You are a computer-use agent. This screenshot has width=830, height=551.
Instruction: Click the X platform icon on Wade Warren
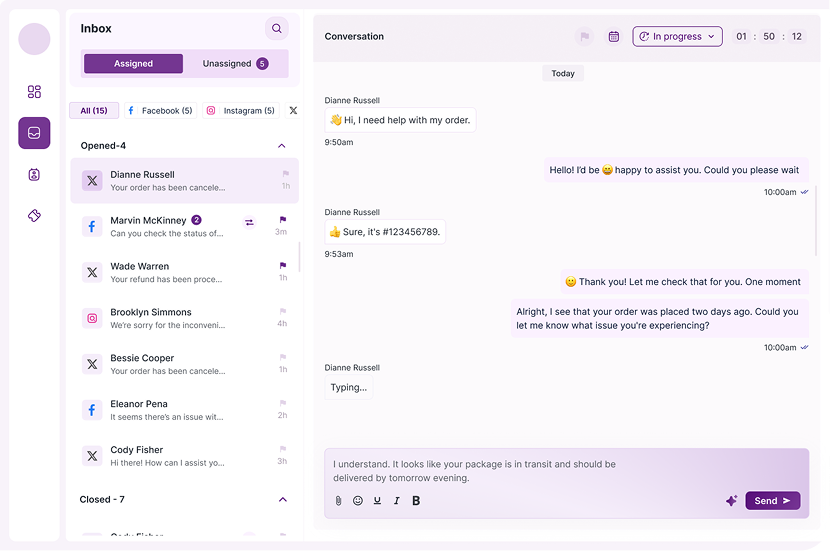92,272
